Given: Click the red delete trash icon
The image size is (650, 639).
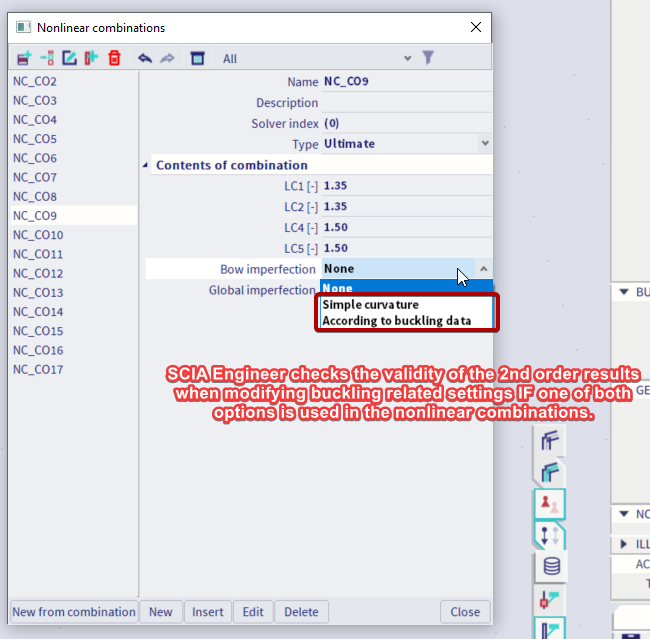Looking at the screenshot, I should pyautogui.click(x=114, y=58).
